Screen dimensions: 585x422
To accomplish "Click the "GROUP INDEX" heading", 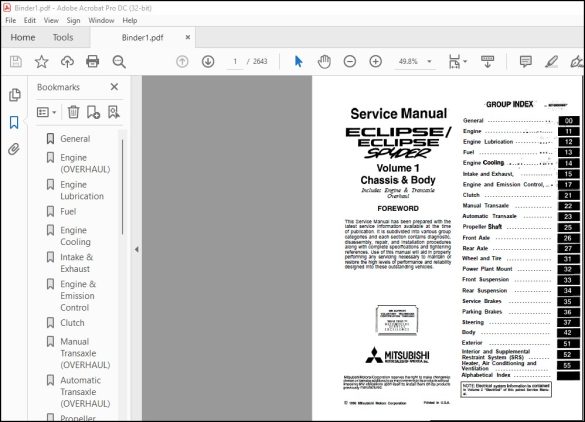I will tap(509, 104).
